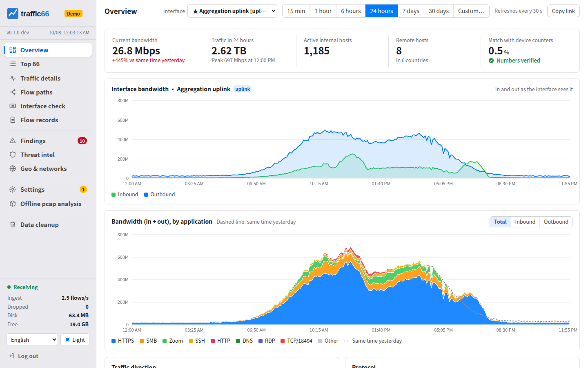Open the Custom time range picker
Image resolution: width=588 pixels, height=368 pixels.
click(471, 11)
